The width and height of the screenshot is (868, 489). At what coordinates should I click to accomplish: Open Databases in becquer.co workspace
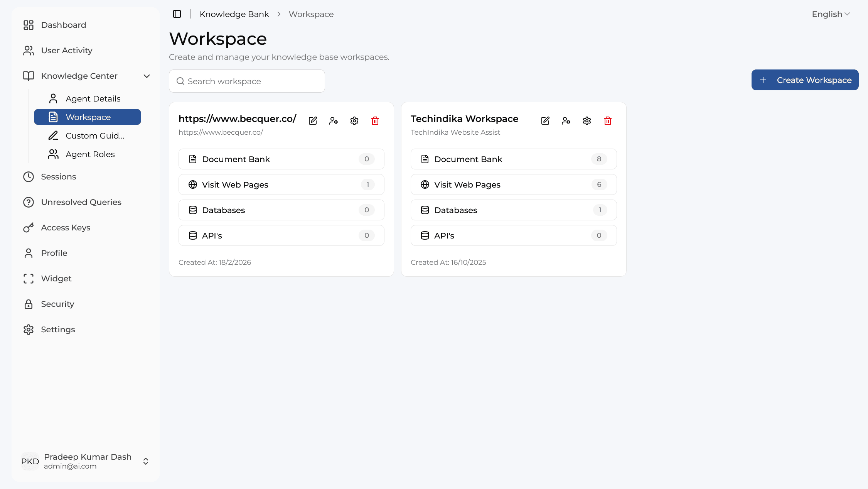281,210
